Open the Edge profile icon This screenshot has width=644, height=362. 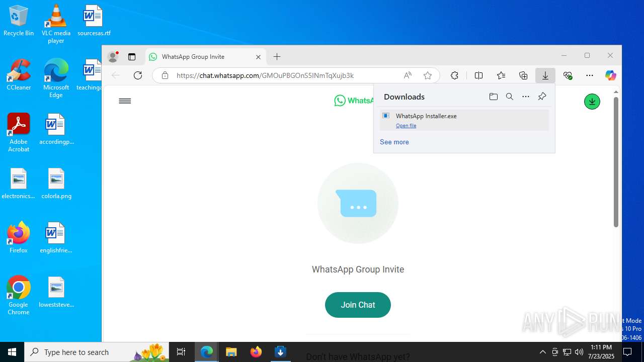(113, 57)
